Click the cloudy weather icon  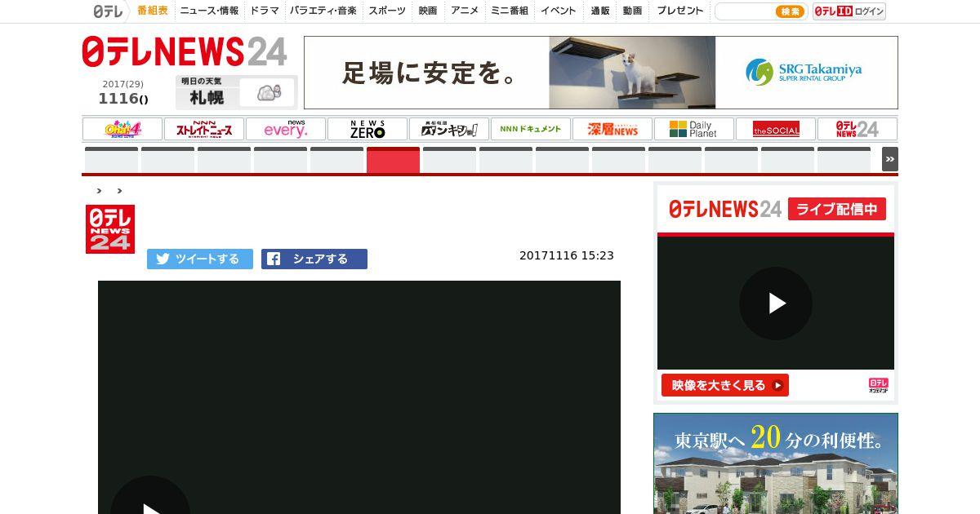pyautogui.click(x=269, y=92)
